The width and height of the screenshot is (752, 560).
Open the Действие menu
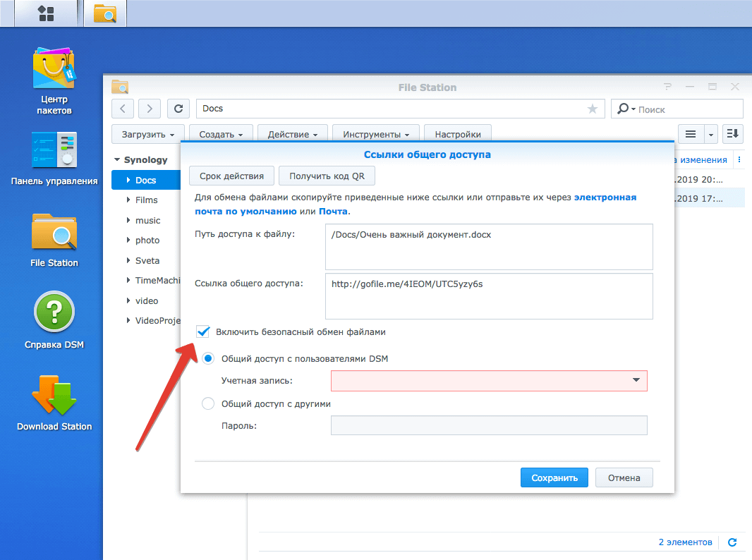coord(292,134)
